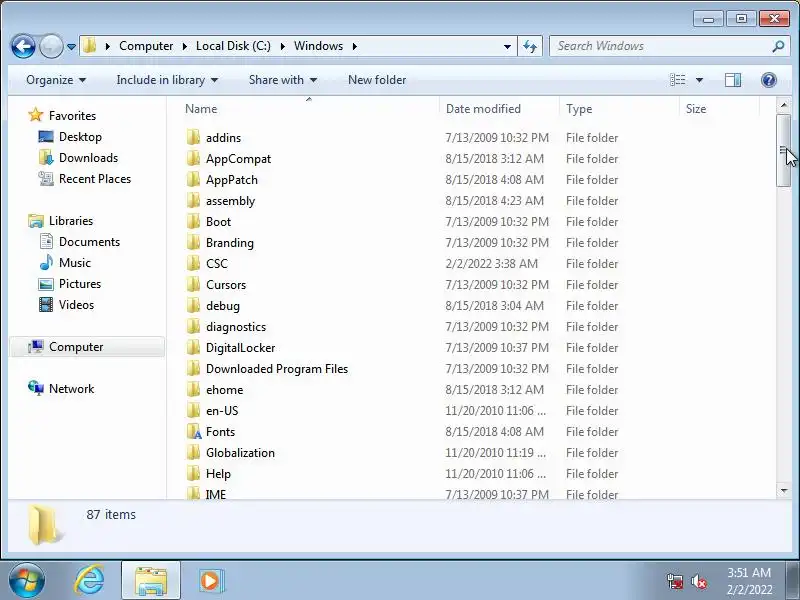Sort by the Type column header
Viewport: 800px width, 600px height.
pyautogui.click(x=579, y=109)
